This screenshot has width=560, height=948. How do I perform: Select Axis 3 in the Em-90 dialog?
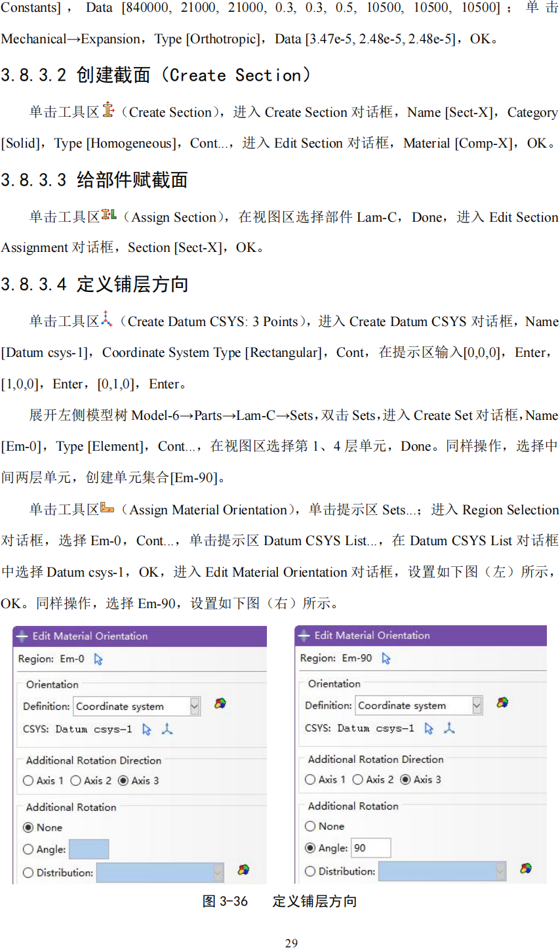[420, 779]
